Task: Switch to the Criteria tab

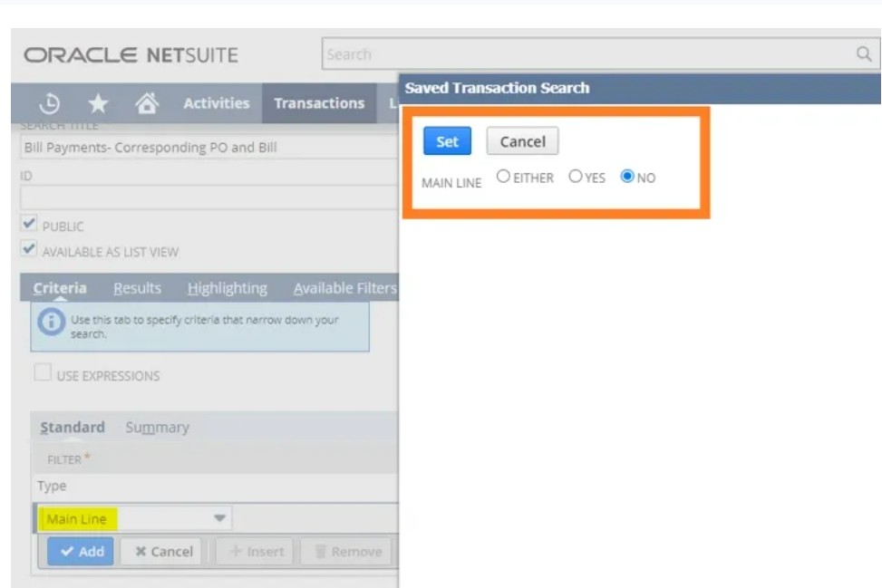Action: coord(60,288)
